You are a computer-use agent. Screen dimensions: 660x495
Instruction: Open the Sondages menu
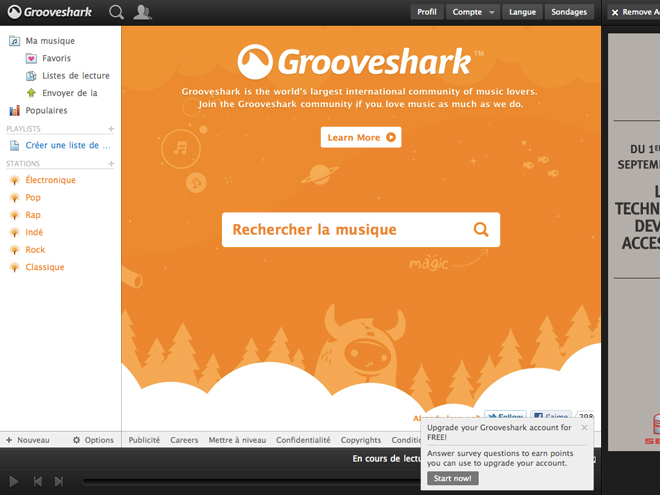coord(569,12)
